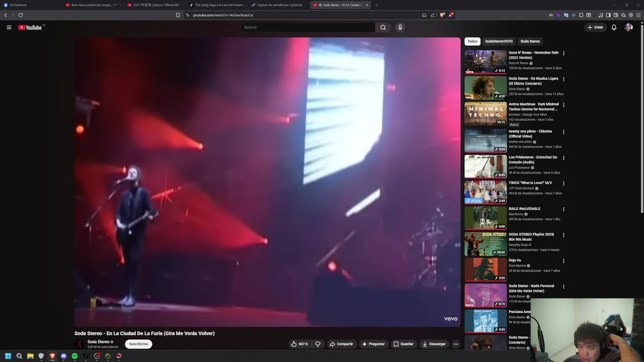Image resolution: width=644 pixels, height=362 pixels.
Task: Click the browser address bar URL
Action: click(x=223, y=15)
